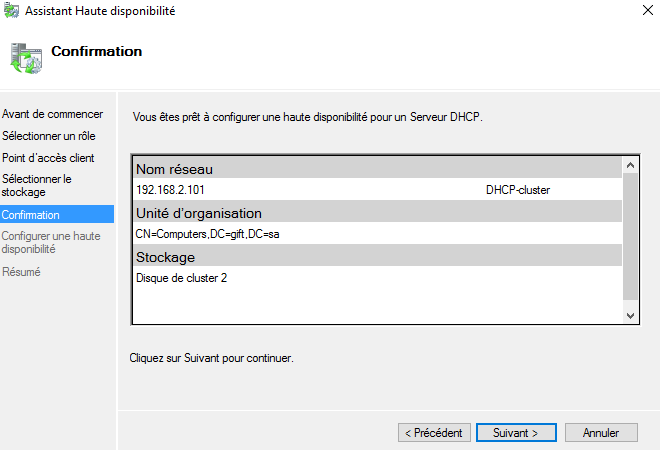Screen dimensions: 660x450
Task: Click the Disque de cluster 2 entry
Action: (x=181, y=278)
